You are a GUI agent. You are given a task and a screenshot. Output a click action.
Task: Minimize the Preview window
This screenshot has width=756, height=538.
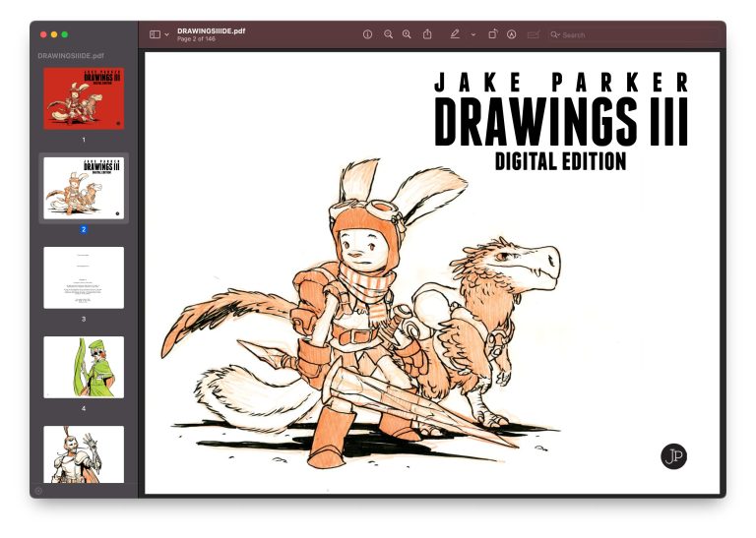pos(54,34)
